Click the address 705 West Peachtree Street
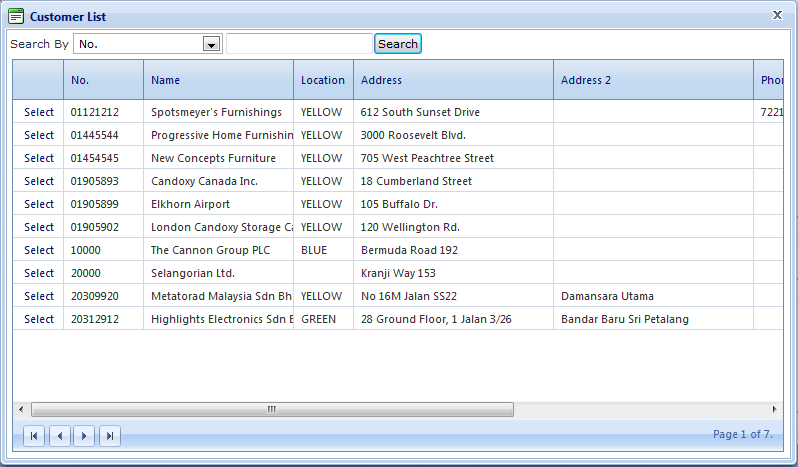This screenshot has height=467, width=798. [427, 158]
